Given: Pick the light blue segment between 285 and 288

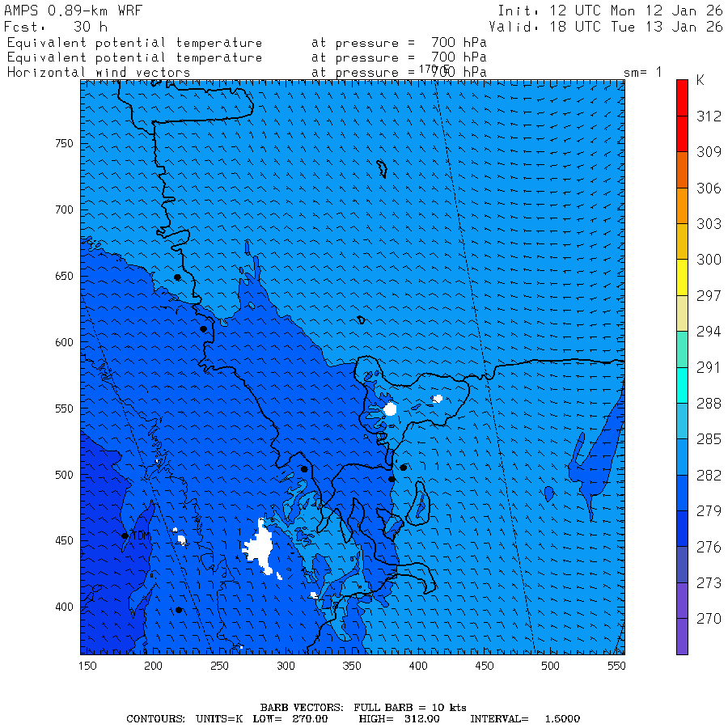Looking at the screenshot, I should pos(682,421).
